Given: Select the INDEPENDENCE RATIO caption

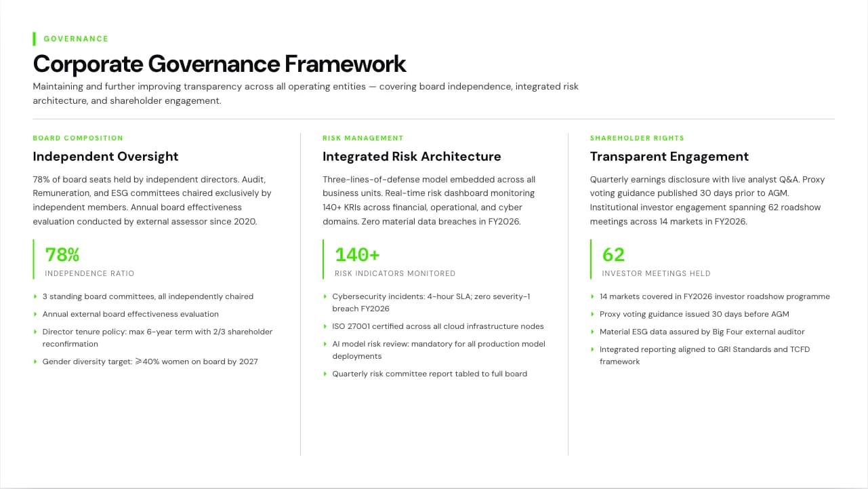Looking at the screenshot, I should (89, 273).
